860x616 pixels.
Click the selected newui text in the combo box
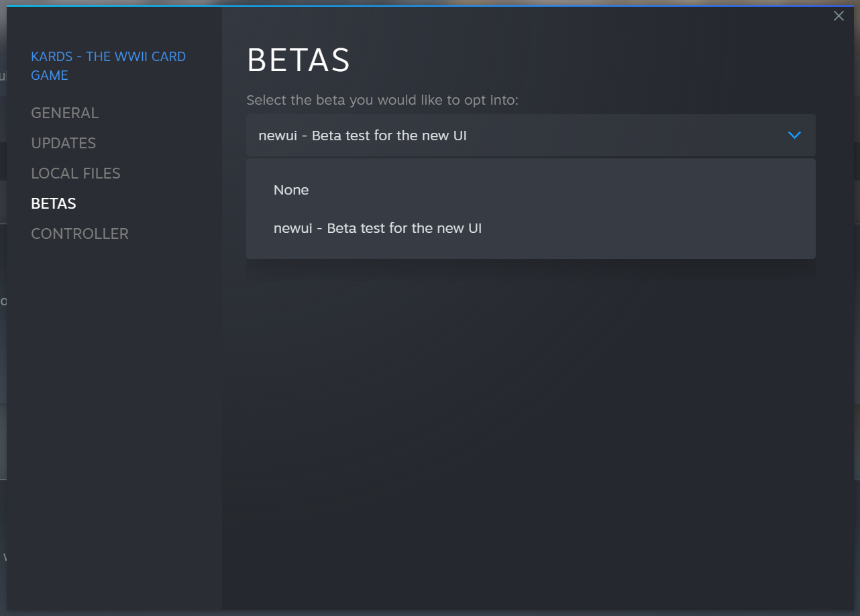[x=362, y=136]
